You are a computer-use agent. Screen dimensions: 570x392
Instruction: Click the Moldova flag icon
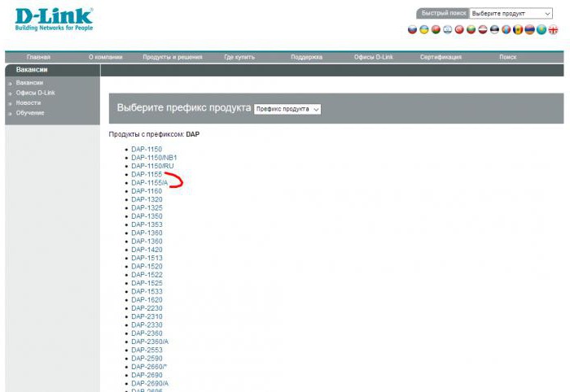coord(518,30)
